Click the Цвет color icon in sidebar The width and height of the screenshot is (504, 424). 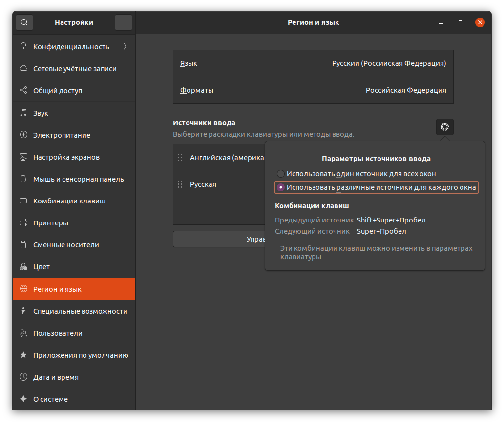pyautogui.click(x=23, y=267)
